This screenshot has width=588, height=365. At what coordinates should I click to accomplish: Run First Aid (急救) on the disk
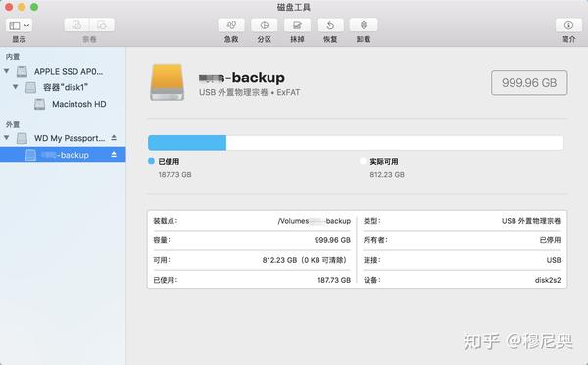[x=231, y=26]
